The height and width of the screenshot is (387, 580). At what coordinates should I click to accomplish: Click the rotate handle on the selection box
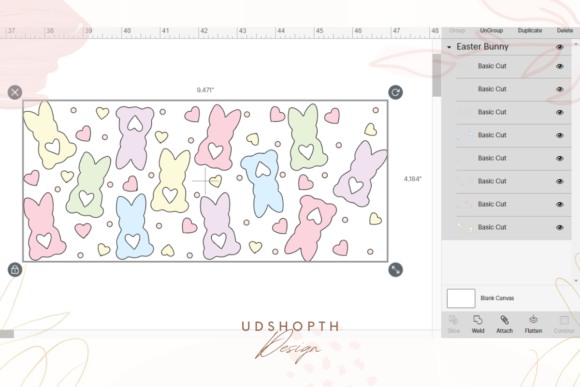395,92
